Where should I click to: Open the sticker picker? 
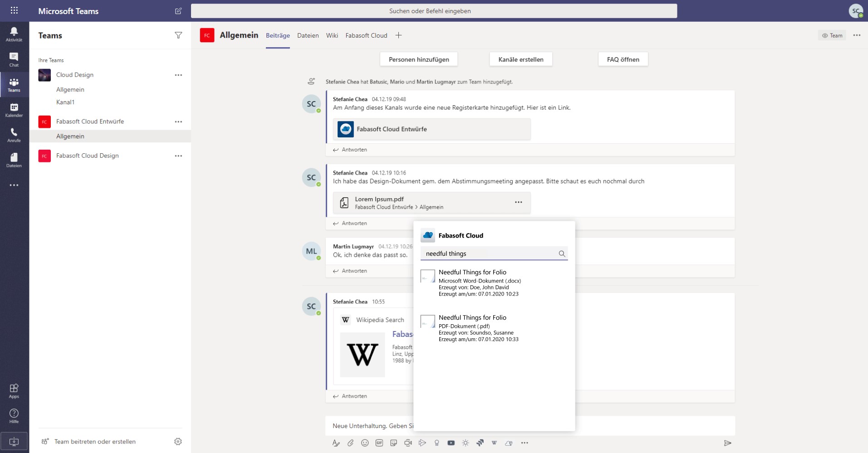pyautogui.click(x=393, y=443)
